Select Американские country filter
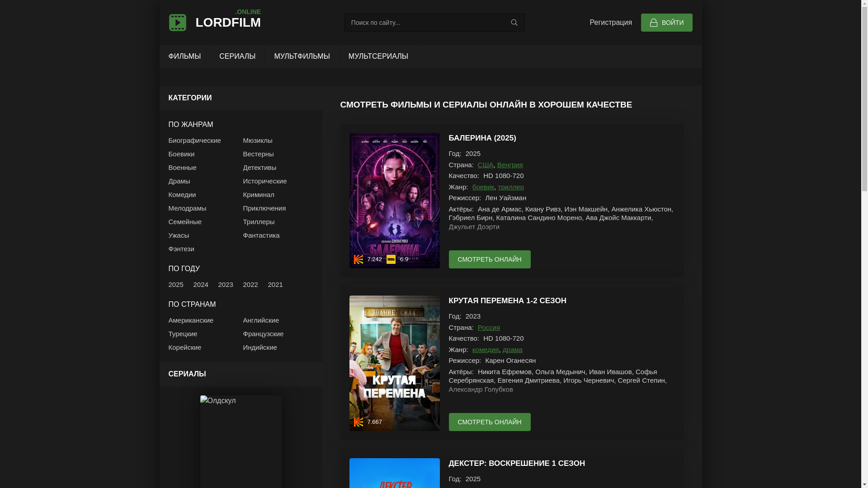 (191, 320)
